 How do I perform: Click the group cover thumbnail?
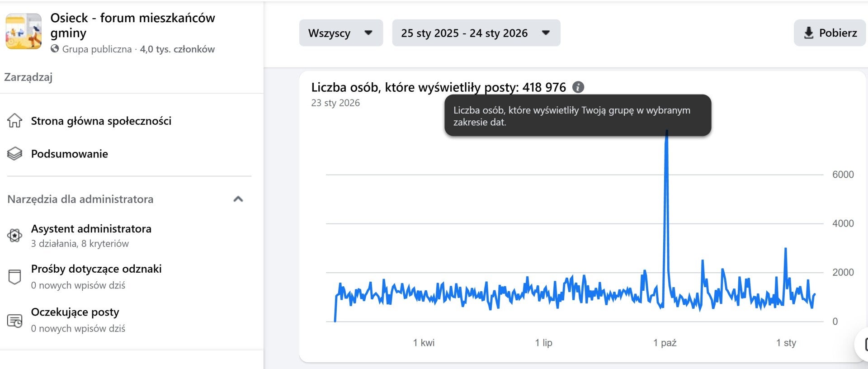tap(24, 31)
